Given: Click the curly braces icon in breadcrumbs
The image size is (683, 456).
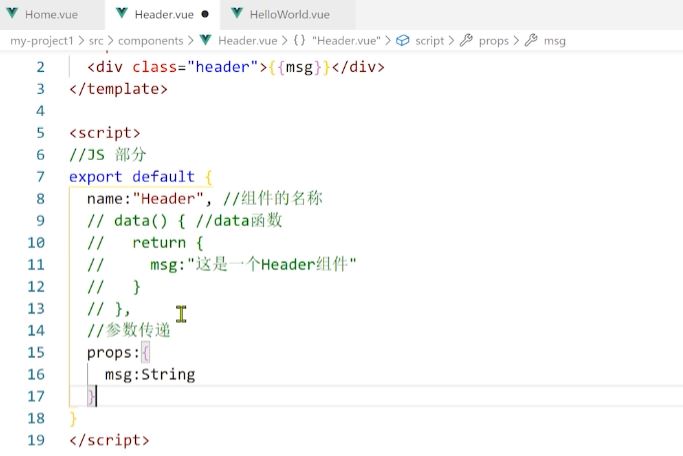Looking at the screenshot, I should [x=299, y=41].
